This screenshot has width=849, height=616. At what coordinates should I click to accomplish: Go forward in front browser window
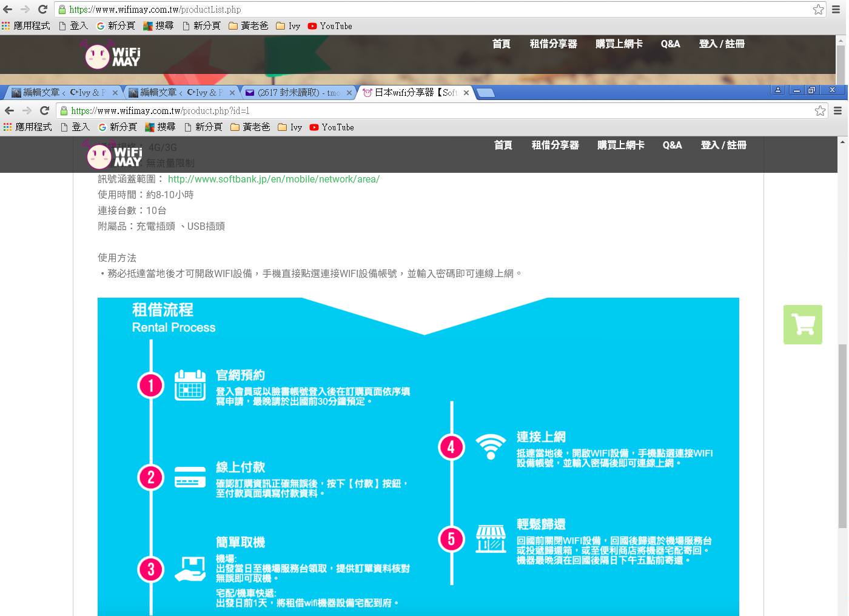pyautogui.click(x=27, y=110)
